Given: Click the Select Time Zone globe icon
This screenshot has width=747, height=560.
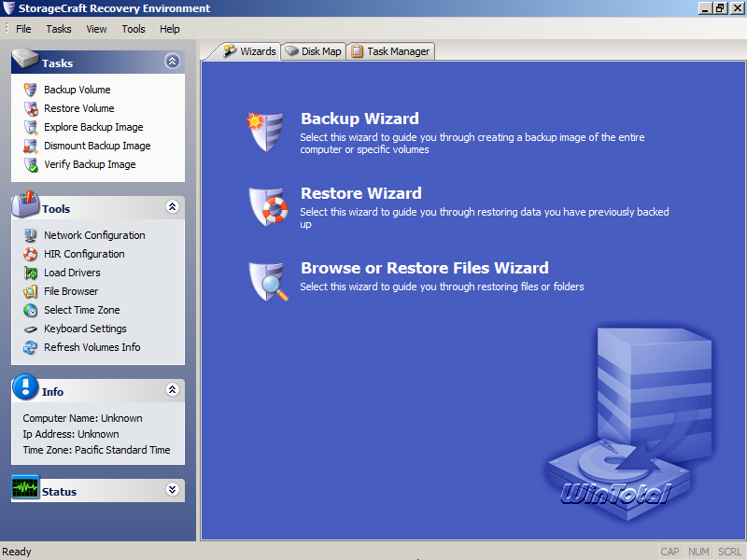Looking at the screenshot, I should 31,311.
